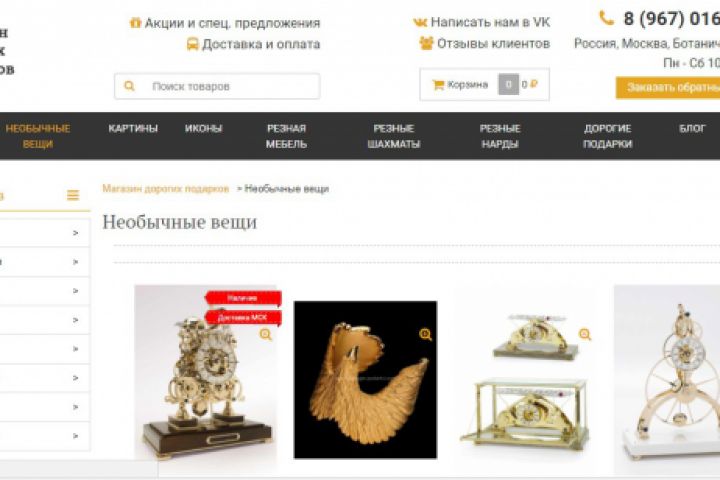
Task: Click the shopping cart icon
Action: [438, 85]
